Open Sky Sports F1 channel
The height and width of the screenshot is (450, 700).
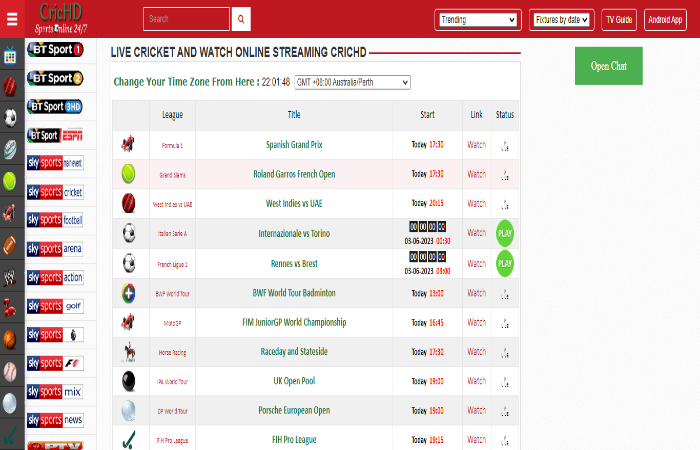(x=55, y=363)
